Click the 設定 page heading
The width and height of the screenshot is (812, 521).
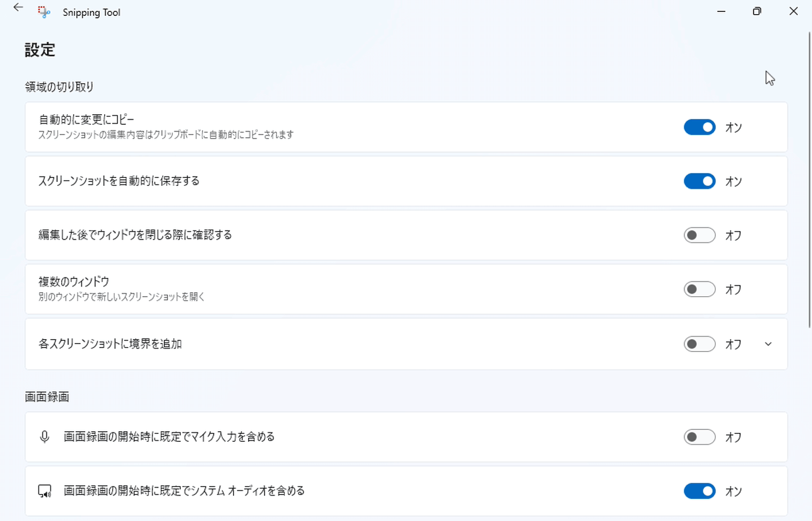tap(40, 50)
